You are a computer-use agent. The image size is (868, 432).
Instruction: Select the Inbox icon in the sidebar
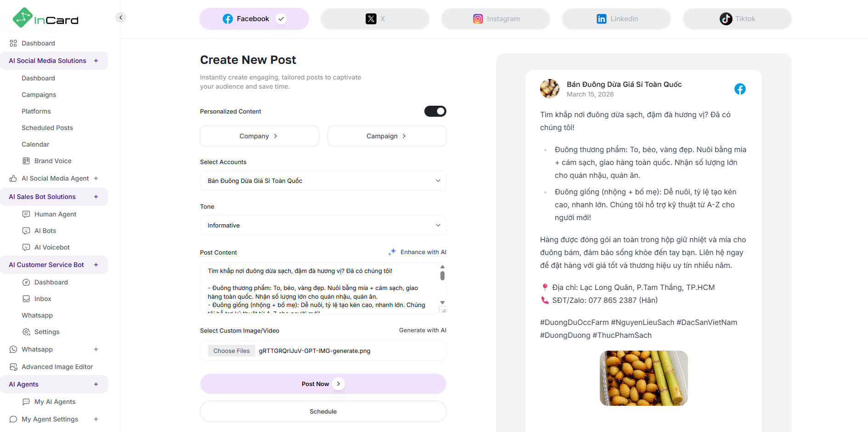[x=27, y=299]
